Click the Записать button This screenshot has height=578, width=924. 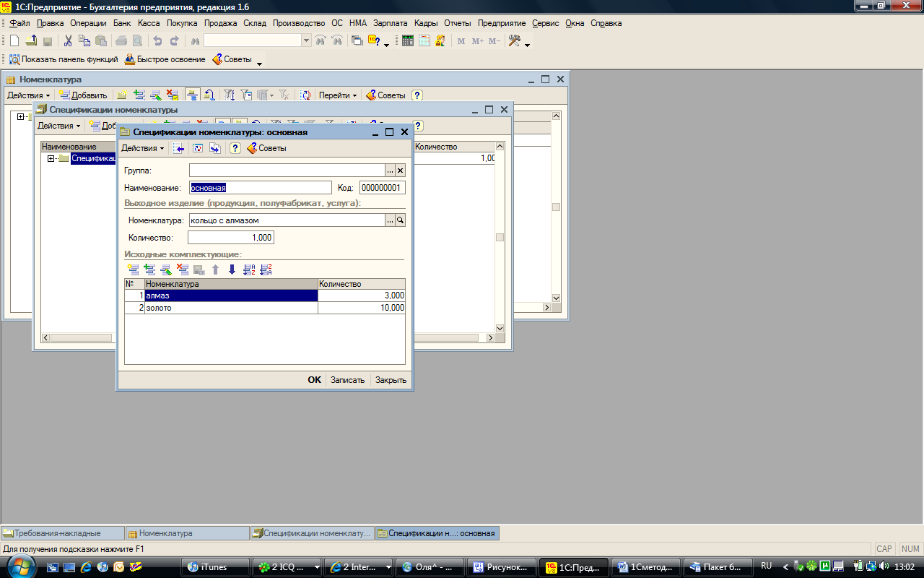coord(347,380)
